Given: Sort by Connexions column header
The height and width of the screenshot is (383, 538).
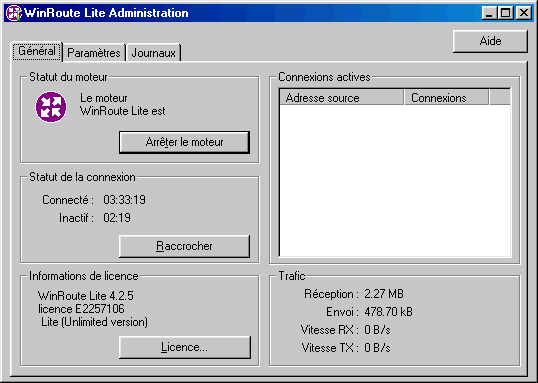Looking at the screenshot, I should click(x=446, y=98).
